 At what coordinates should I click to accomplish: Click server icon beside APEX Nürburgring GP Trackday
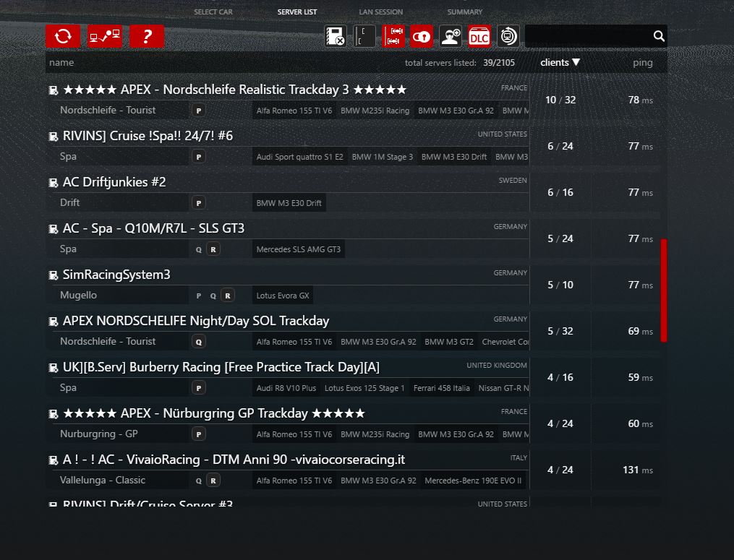(x=54, y=414)
